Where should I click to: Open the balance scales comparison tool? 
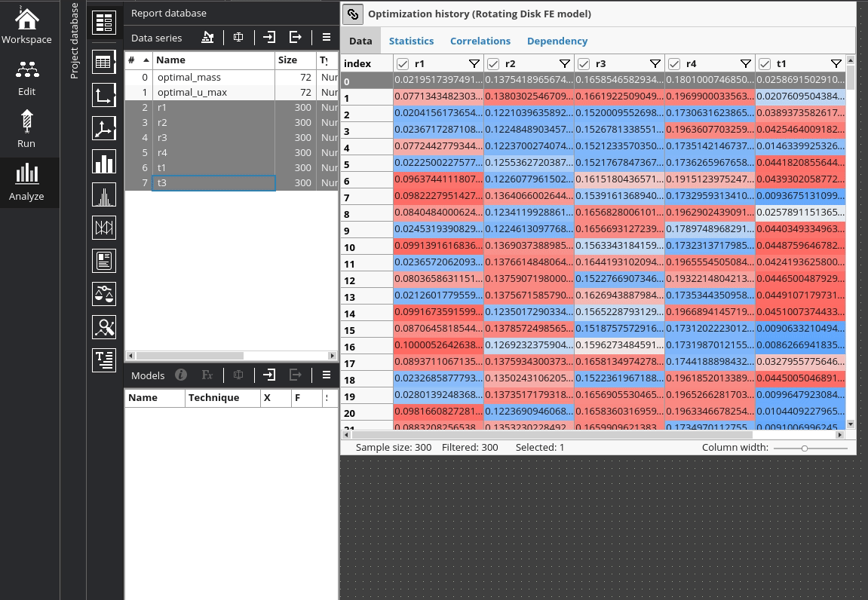tap(104, 294)
